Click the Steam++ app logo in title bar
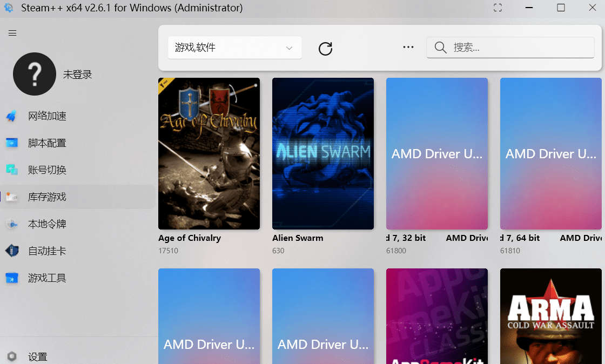 pyautogui.click(x=9, y=8)
